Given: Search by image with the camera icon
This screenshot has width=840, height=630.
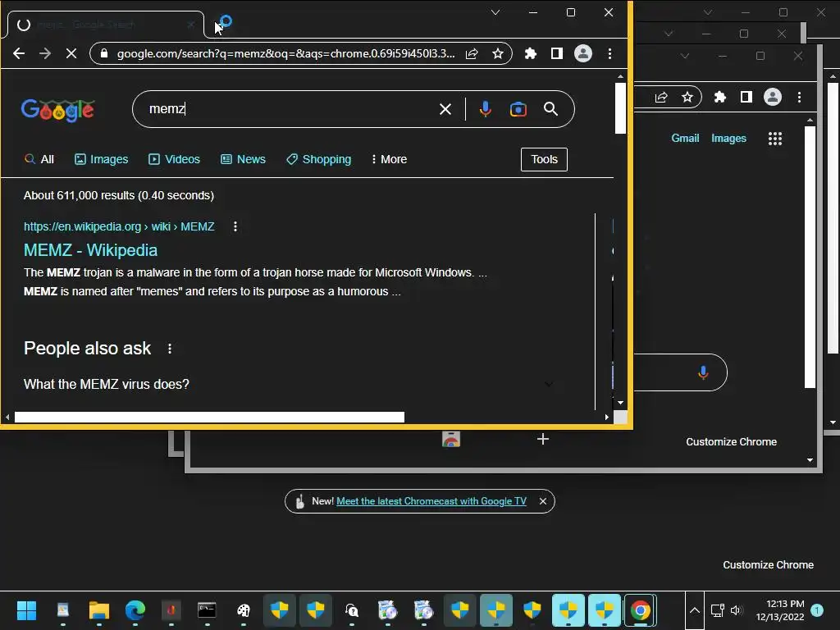Looking at the screenshot, I should coord(518,109).
